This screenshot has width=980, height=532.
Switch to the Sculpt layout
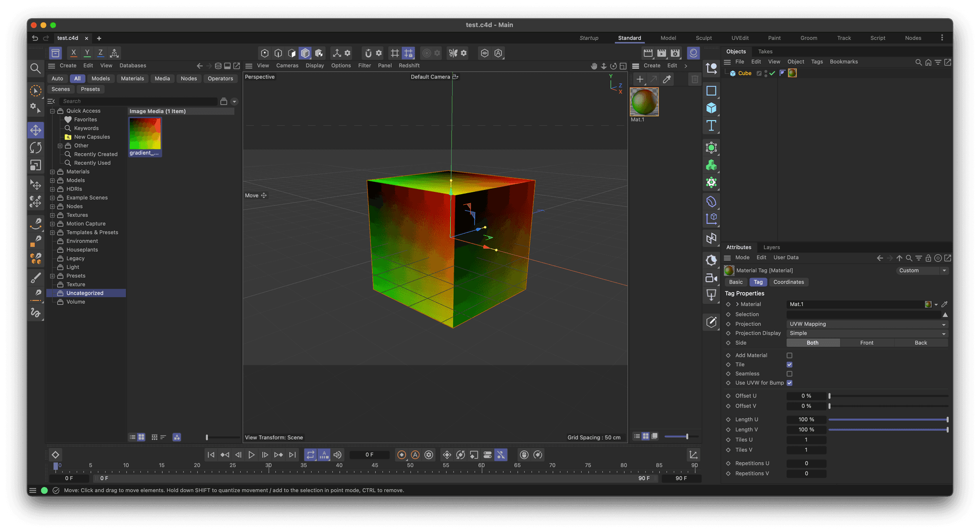click(703, 38)
